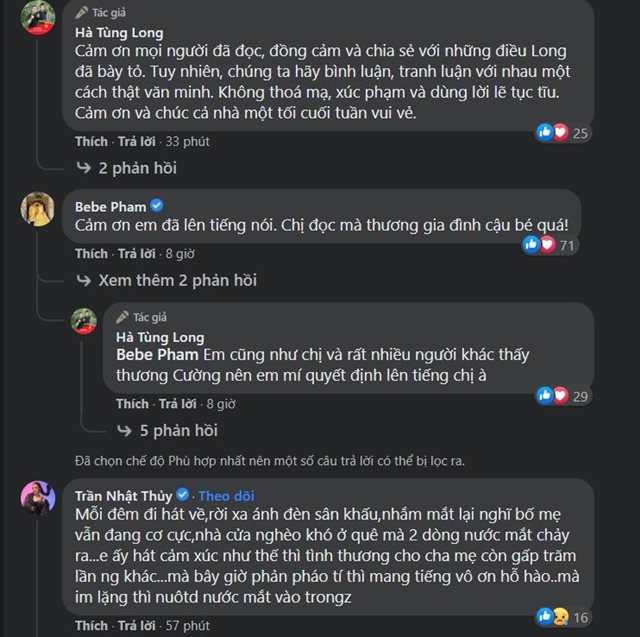Toggle Thích on Hà Tùng Long's top comment
Image resolution: width=640 pixels, height=637 pixels.
91,142
